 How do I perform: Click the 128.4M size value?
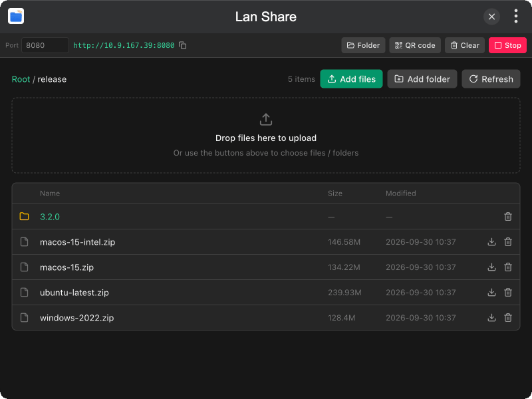coord(342,318)
